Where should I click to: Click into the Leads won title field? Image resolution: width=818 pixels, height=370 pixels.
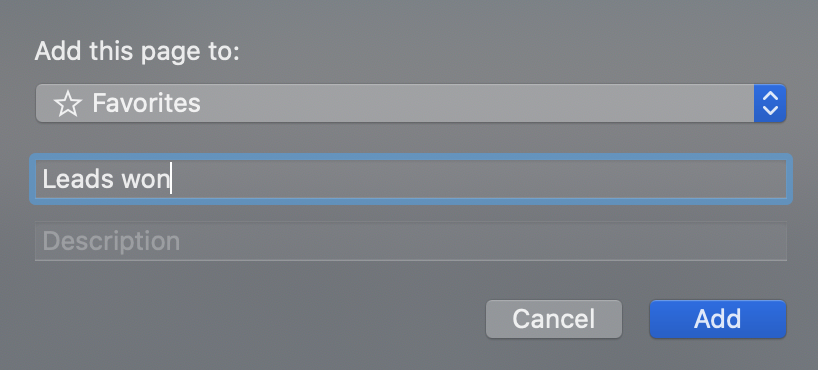pos(411,179)
